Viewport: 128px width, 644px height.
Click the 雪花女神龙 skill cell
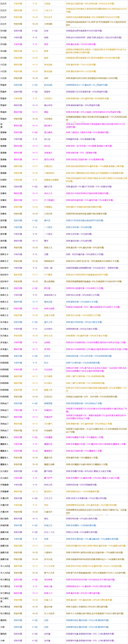tap(49, 159)
